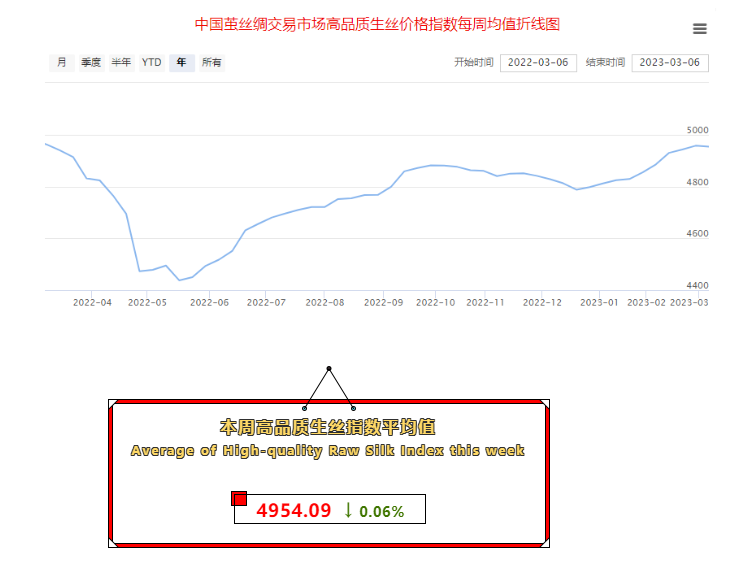Click the active 年 range button
This screenshot has height=562, width=744.
[181, 63]
